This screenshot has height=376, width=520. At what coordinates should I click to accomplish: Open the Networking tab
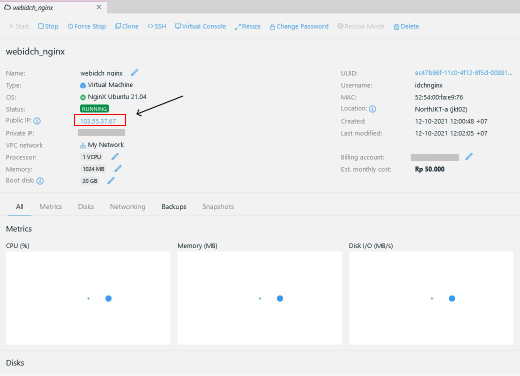coord(127,207)
